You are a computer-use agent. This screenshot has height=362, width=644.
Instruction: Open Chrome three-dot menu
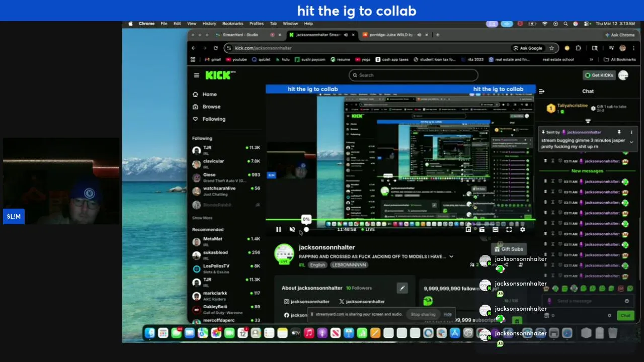633,48
